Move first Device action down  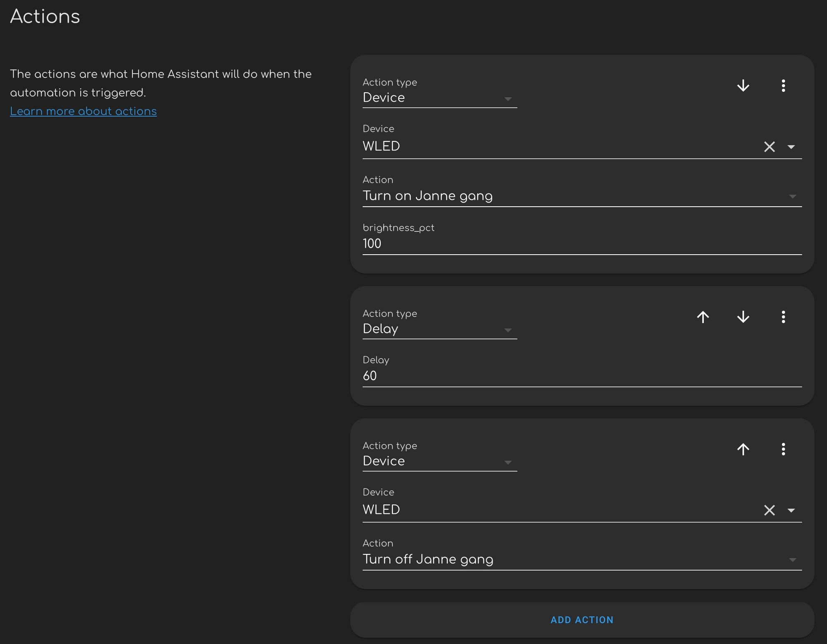(x=743, y=86)
